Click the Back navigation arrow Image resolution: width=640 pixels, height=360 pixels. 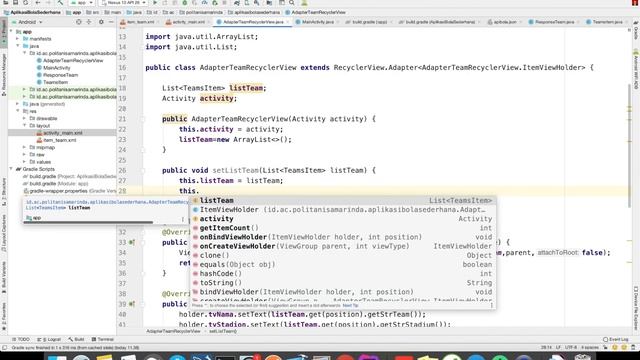38,2
